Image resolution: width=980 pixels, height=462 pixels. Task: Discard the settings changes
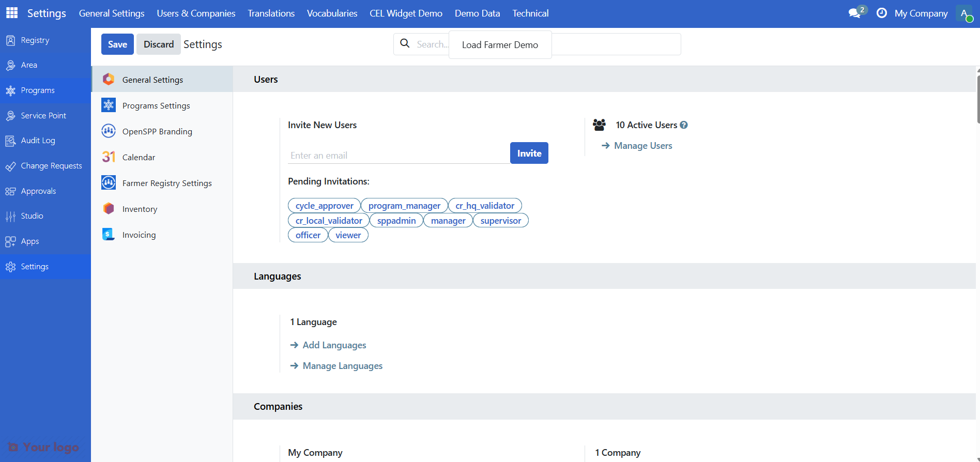tap(159, 44)
